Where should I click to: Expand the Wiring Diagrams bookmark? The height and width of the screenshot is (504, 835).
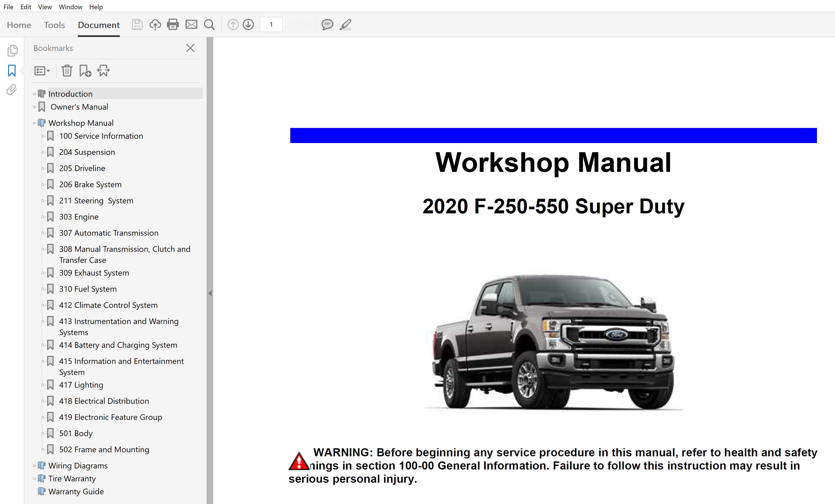[34, 466]
